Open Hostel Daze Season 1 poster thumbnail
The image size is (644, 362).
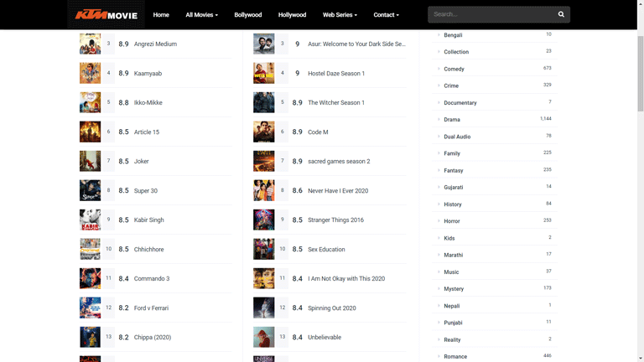point(263,73)
